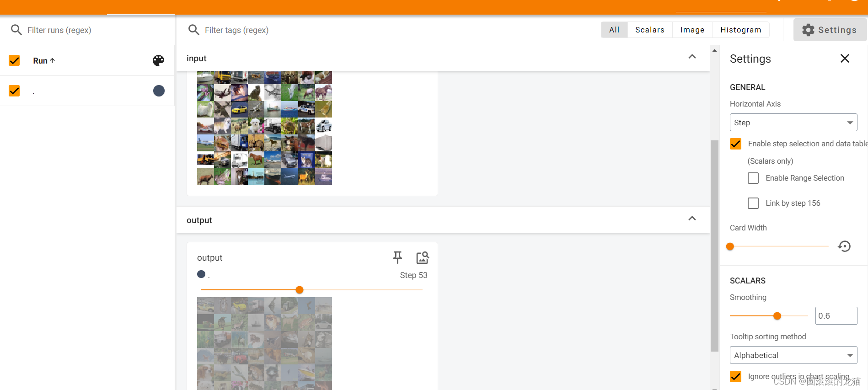The height and width of the screenshot is (390, 868).
Task: Click the output image grid thumbnail
Action: click(264, 343)
